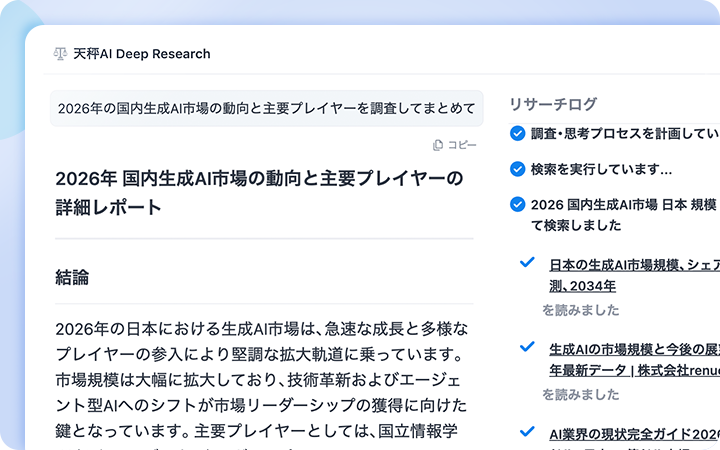Viewport: 720px width, 450px height.
Task: Click the query input field about 2026年の国内生成AI市場
Action: click(266, 108)
